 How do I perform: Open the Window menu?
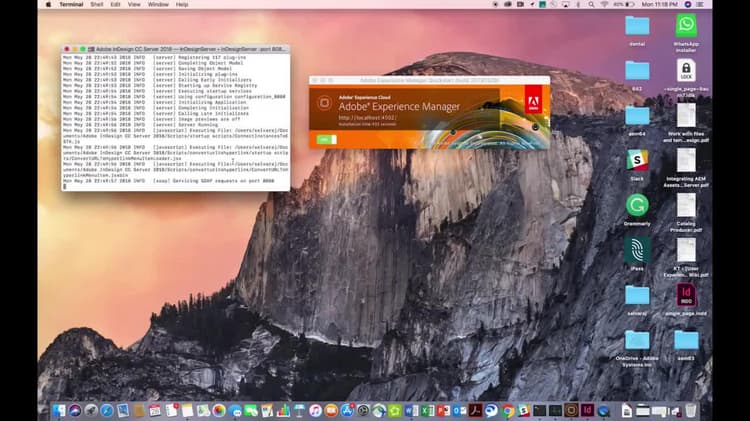pos(158,4)
